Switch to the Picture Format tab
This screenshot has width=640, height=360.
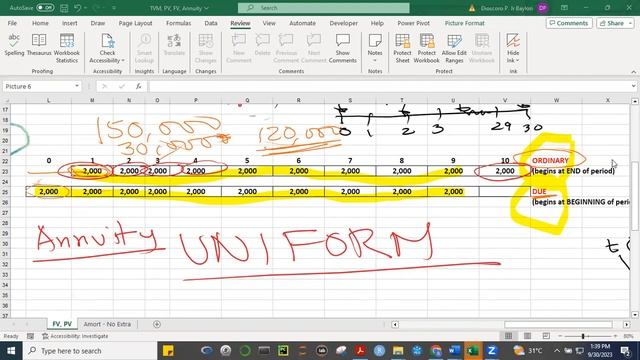(464, 23)
